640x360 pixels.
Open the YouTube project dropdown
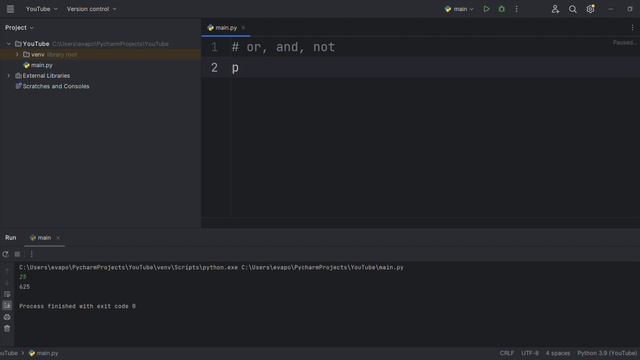(x=41, y=9)
